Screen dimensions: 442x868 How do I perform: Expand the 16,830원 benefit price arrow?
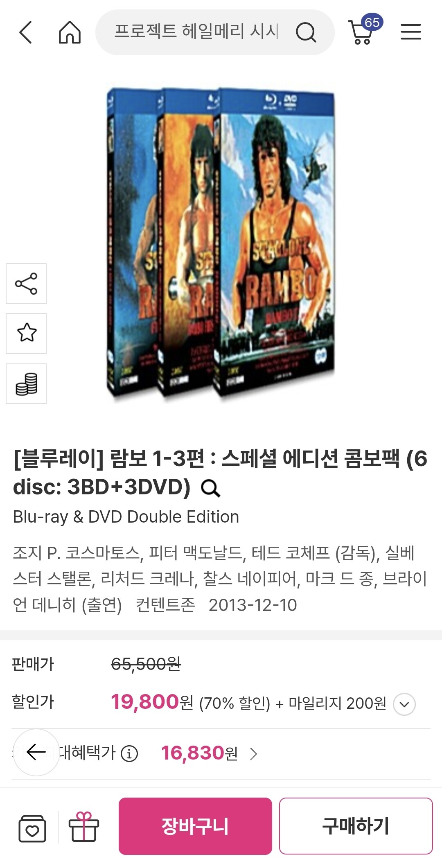254,753
